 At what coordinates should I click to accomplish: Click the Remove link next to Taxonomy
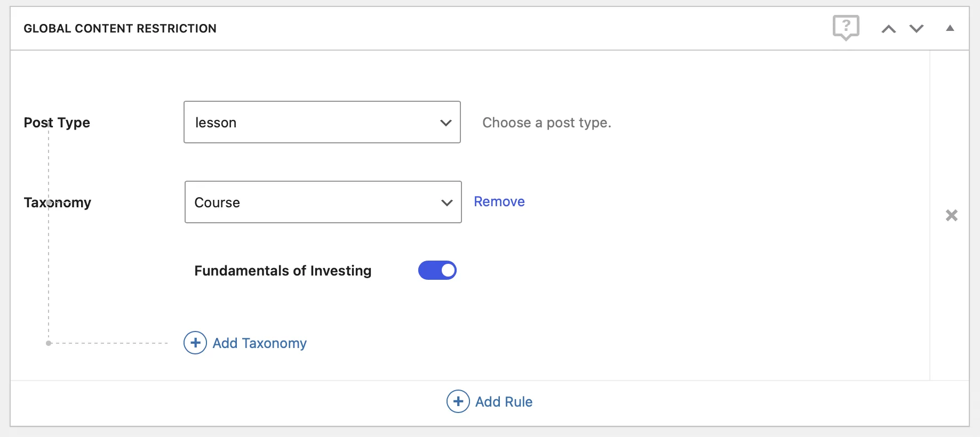[499, 201]
